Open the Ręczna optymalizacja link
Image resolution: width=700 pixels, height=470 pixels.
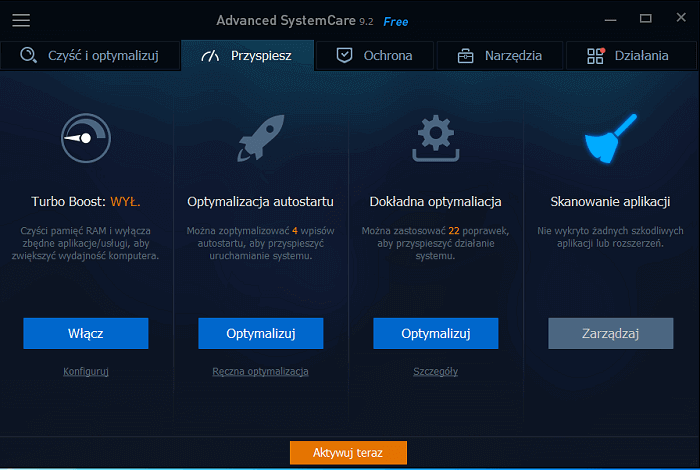(260, 371)
